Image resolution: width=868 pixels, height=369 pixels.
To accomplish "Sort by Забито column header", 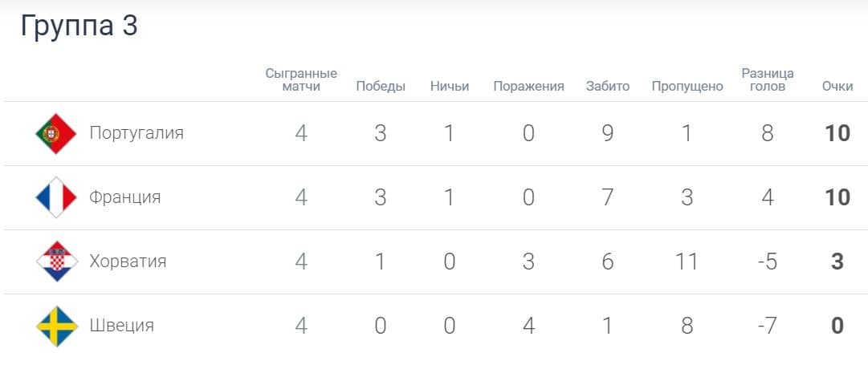I will pos(608,87).
